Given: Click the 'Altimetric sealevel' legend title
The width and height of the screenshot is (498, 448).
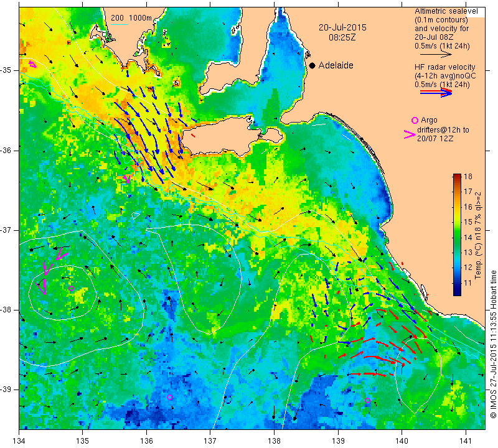Looking at the screenshot, I should pos(446,11).
